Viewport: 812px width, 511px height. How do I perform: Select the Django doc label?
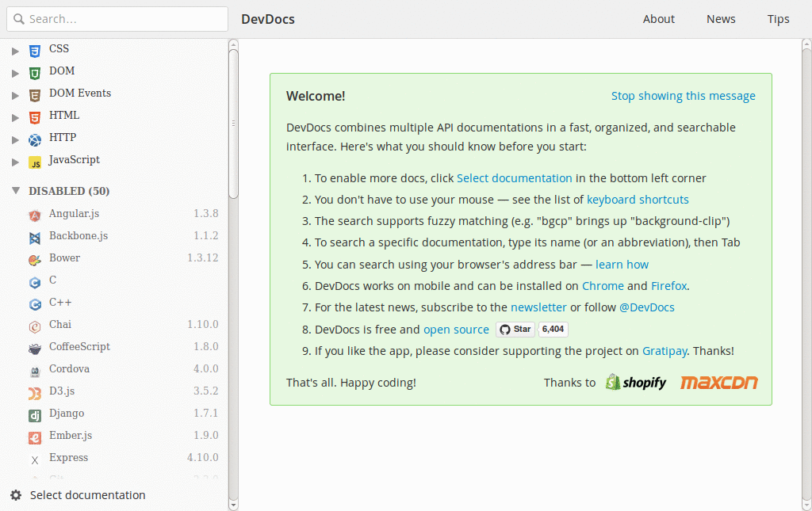67,414
